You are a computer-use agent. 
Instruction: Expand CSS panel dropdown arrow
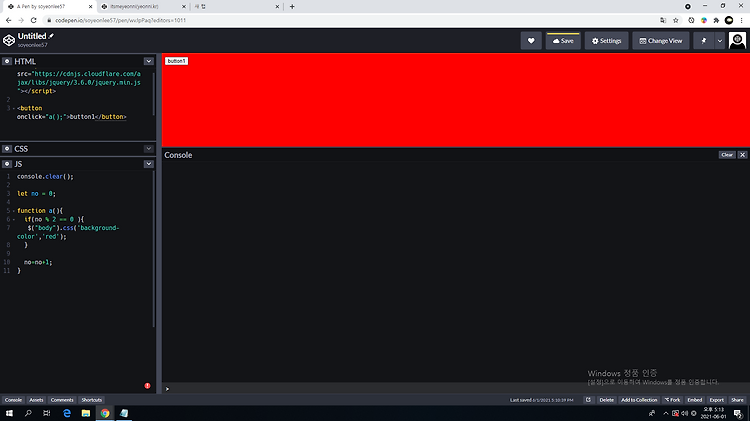[149, 149]
